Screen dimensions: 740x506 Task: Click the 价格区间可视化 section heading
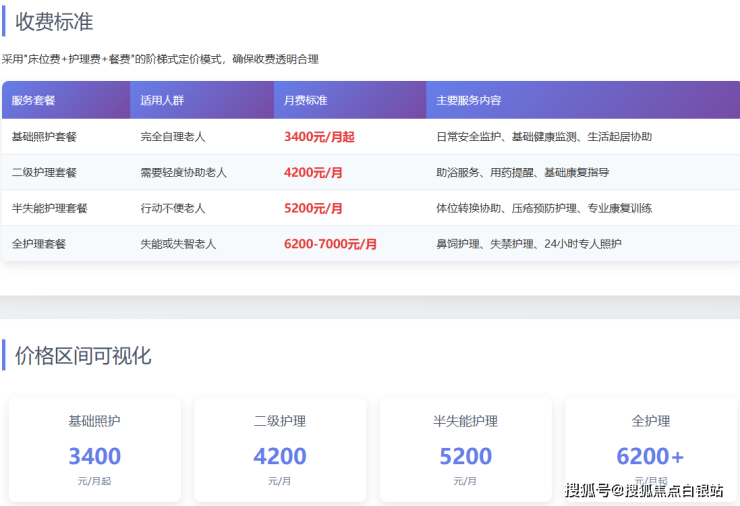[83, 356]
